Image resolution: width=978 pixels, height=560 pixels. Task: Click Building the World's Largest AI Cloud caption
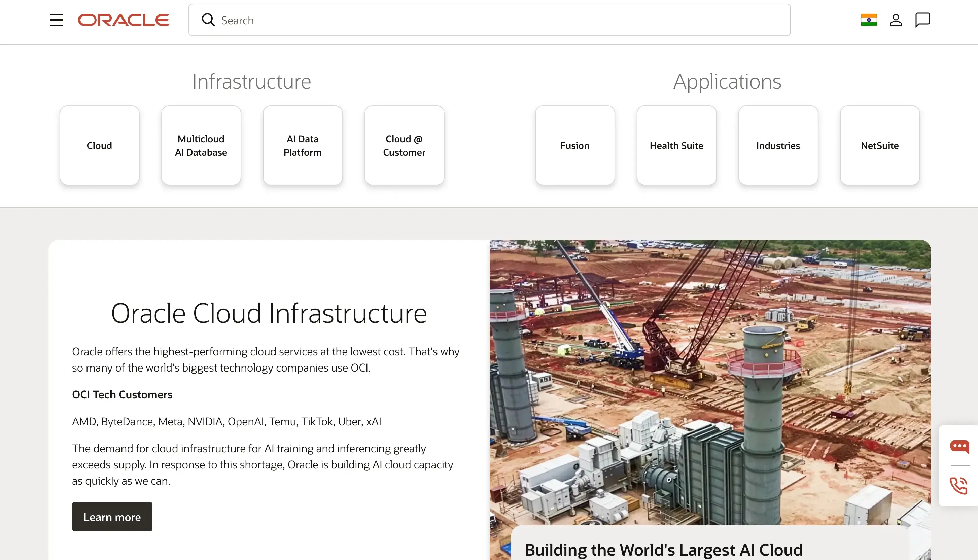point(663,549)
